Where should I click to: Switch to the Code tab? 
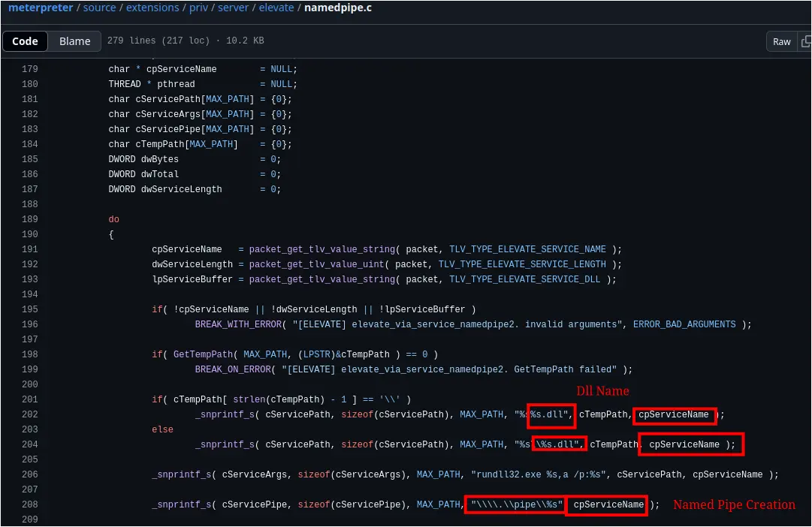[x=25, y=41]
